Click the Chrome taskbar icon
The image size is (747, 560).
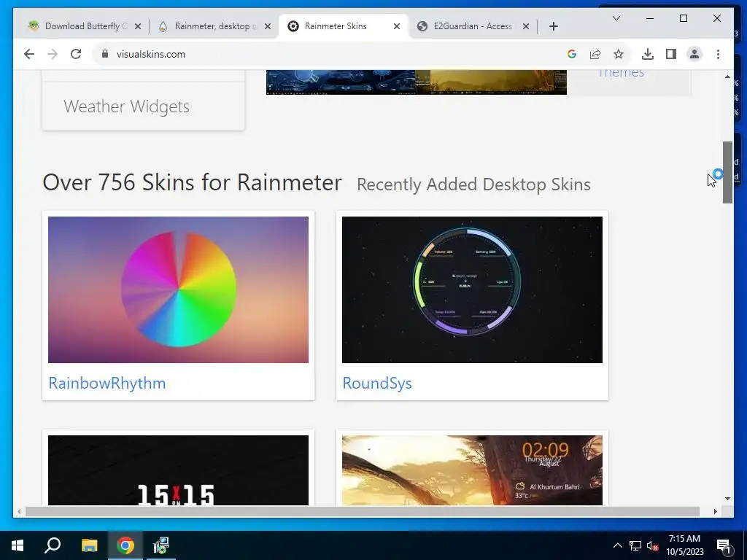[x=125, y=545]
